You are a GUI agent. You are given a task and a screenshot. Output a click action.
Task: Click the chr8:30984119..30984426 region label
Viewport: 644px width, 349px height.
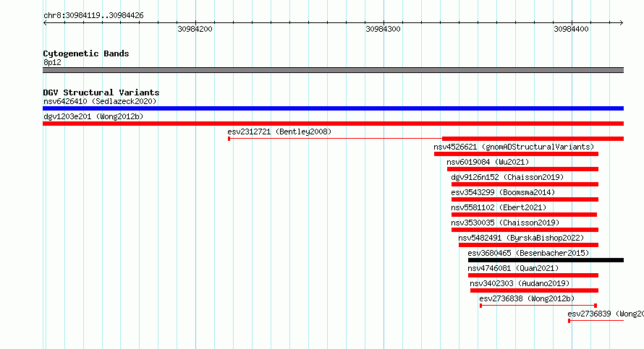click(x=93, y=16)
